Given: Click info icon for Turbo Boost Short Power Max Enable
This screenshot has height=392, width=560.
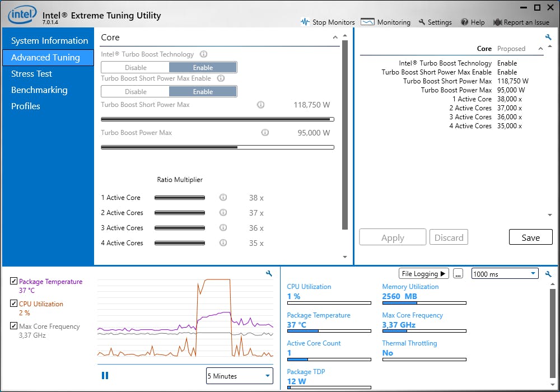Looking at the screenshot, I should click(221, 78).
